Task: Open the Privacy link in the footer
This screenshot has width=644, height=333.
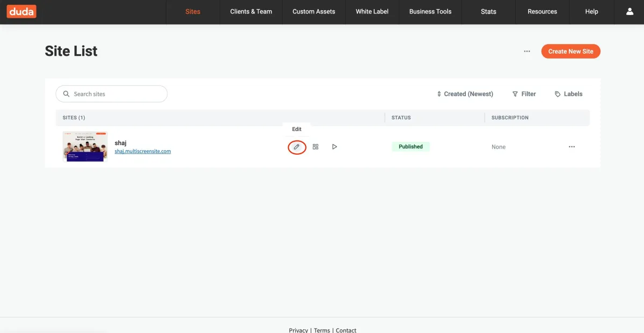Action: 298,330
